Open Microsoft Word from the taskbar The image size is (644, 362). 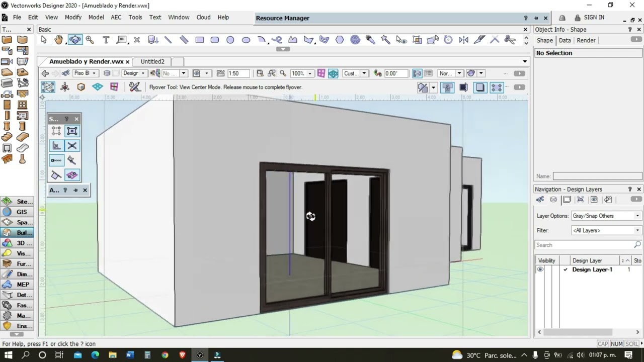130,355
